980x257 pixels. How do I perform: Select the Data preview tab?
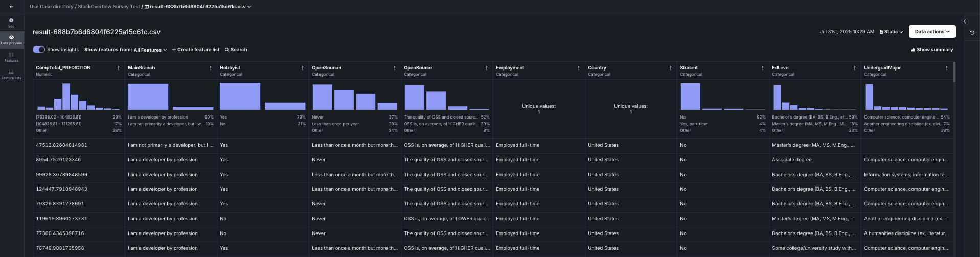point(11,40)
